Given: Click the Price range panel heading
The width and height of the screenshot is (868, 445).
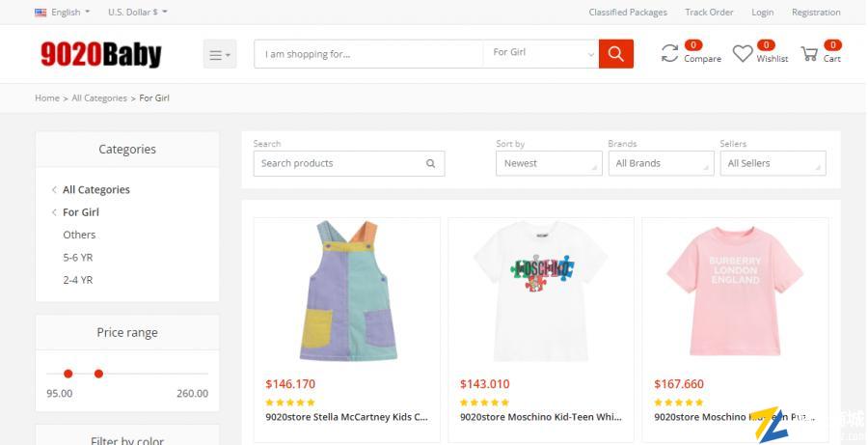Looking at the screenshot, I should (127, 332).
